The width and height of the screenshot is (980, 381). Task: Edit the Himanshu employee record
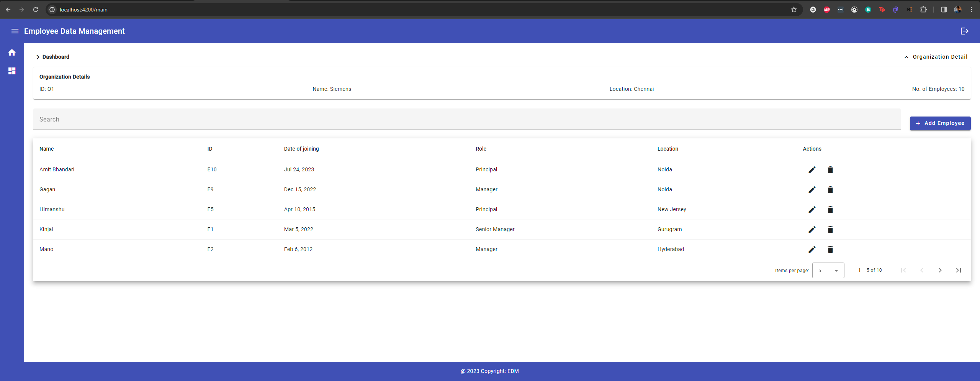pos(811,209)
